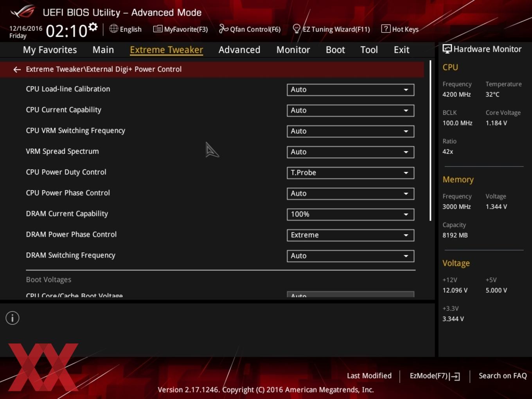Open the Tool tab
Image resolution: width=532 pixels, height=399 pixels.
(x=369, y=50)
